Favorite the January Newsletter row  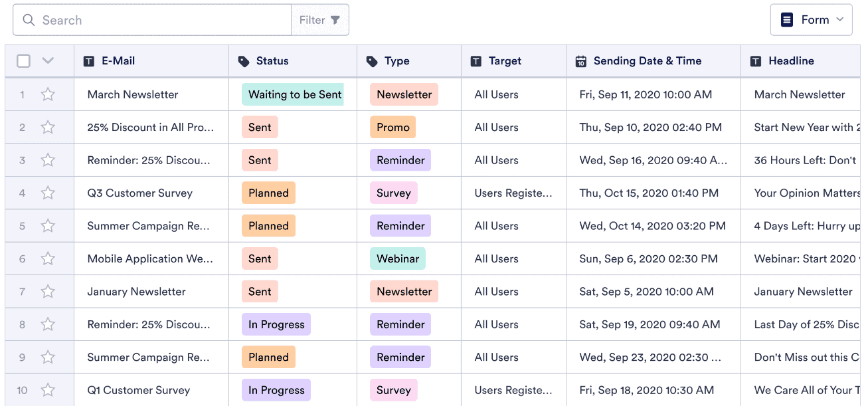[48, 292]
